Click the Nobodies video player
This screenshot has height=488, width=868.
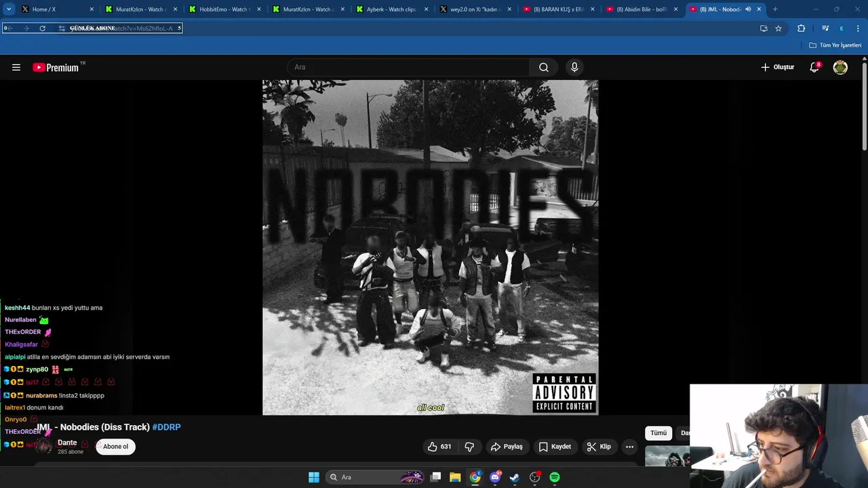coord(431,247)
